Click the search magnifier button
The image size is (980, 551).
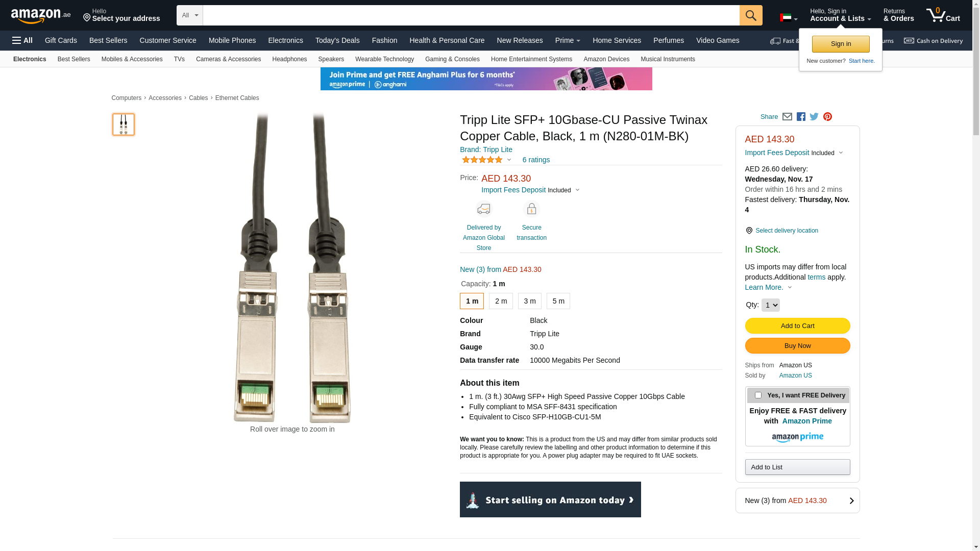(750, 15)
